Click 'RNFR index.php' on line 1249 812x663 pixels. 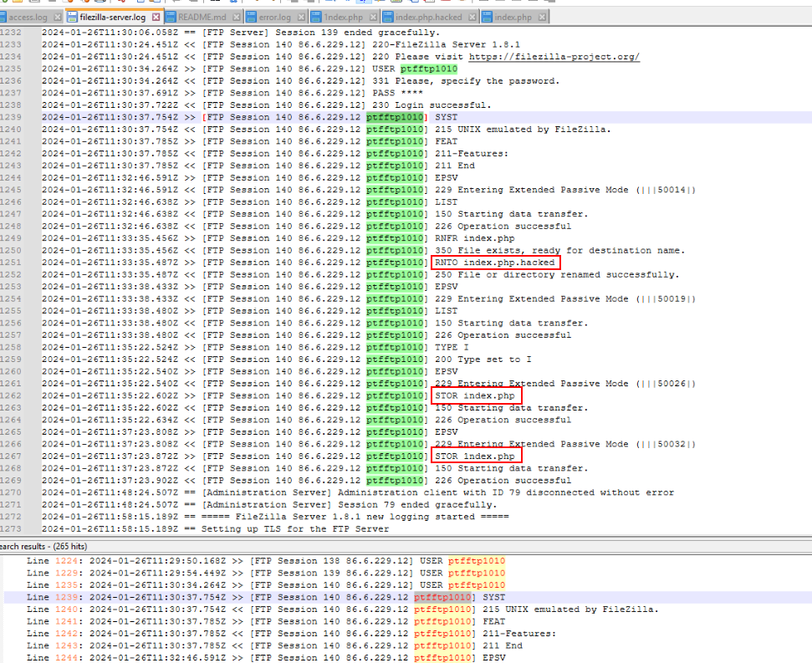click(475, 238)
